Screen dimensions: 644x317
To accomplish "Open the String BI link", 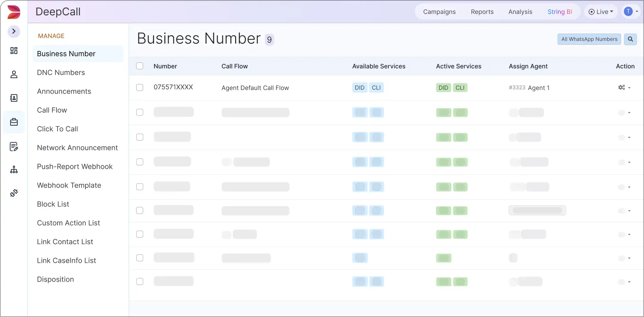I will pos(560,12).
